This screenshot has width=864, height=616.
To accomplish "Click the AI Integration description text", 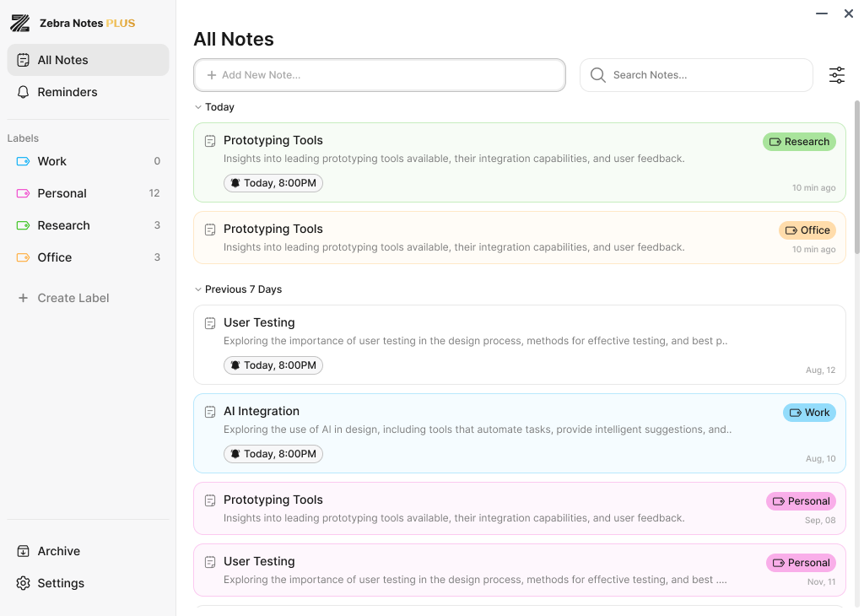I will 478,430.
